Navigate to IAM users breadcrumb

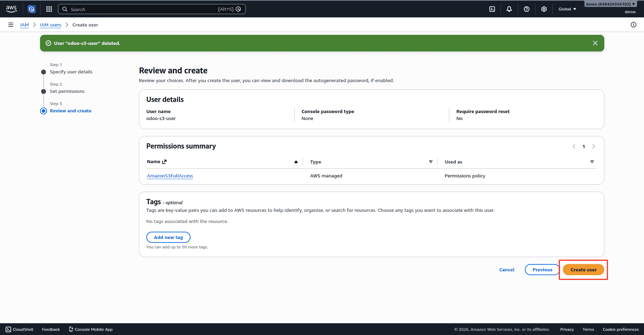click(51, 25)
